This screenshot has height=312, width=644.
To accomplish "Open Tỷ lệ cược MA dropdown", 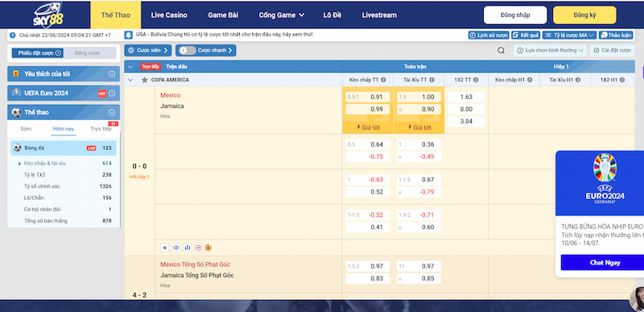I will [x=569, y=35].
